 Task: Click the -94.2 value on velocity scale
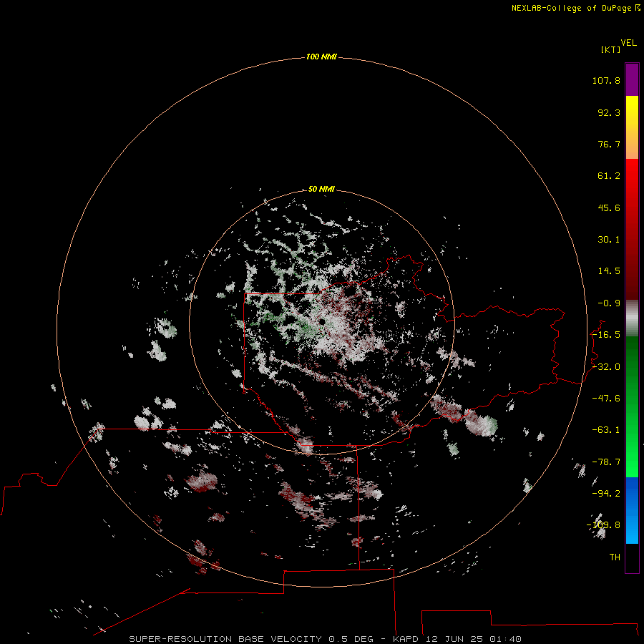pyautogui.click(x=606, y=494)
